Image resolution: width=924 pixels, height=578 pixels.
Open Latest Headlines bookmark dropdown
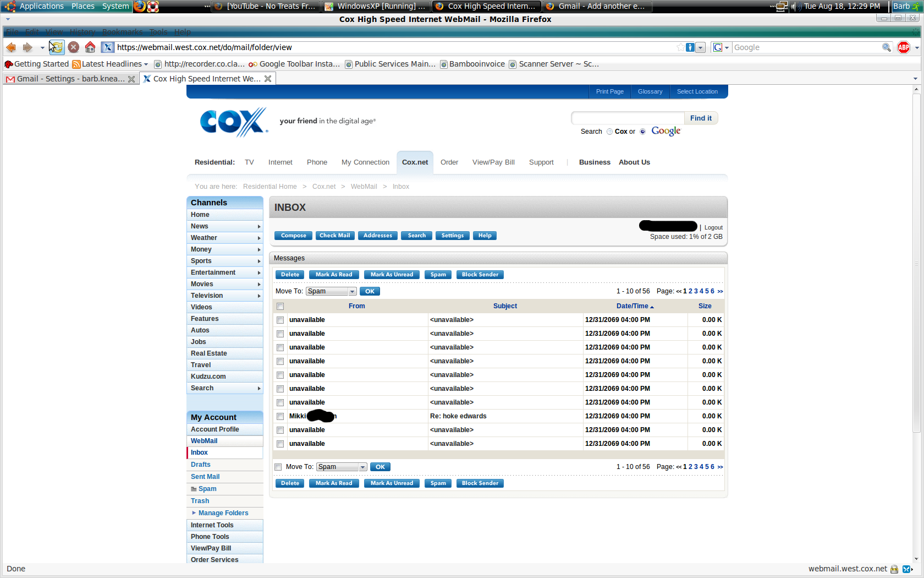[x=146, y=64]
